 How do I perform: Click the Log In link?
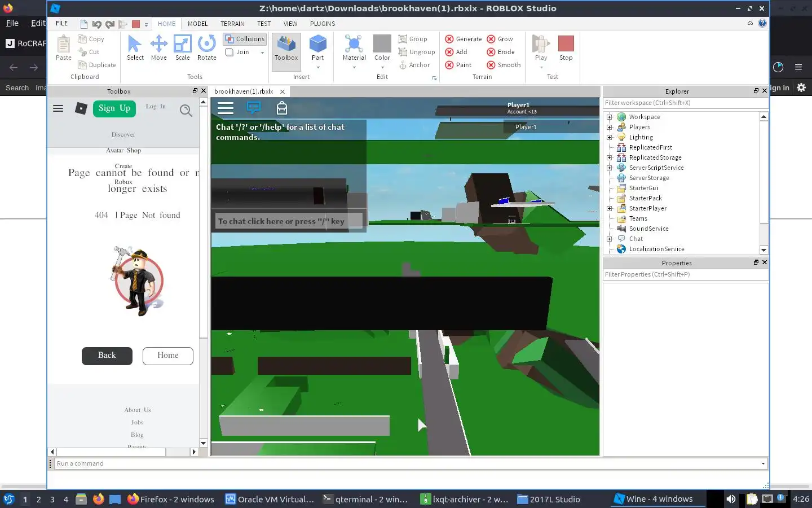156,106
